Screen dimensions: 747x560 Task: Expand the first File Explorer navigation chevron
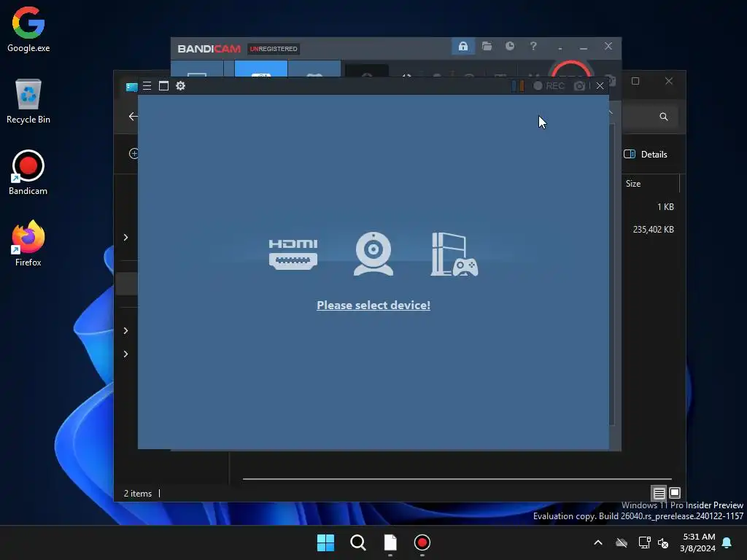pyautogui.click(x=125, y=237)
